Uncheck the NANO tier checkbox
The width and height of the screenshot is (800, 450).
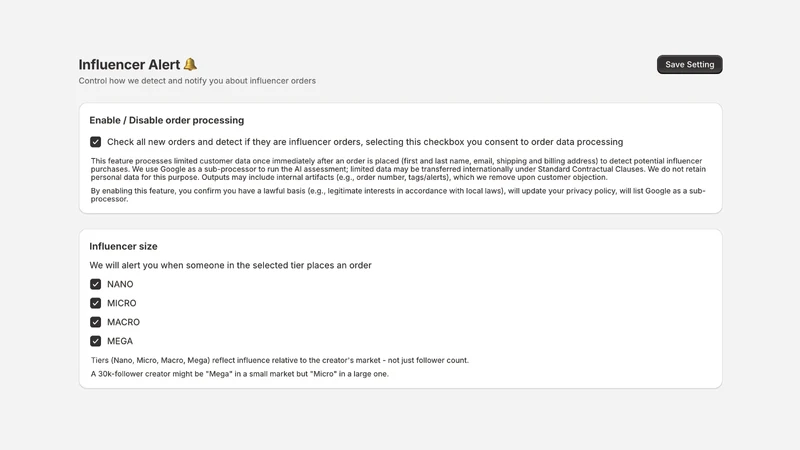tap(95, 284)
